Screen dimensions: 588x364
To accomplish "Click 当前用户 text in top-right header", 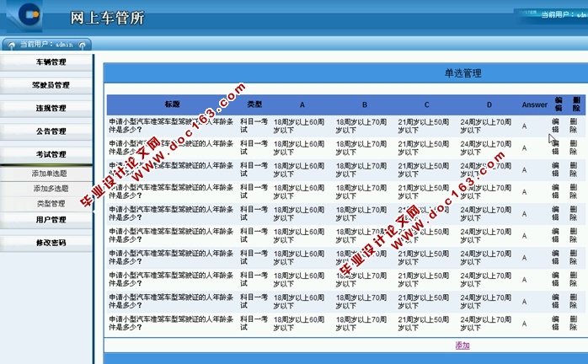I will 557,14.
